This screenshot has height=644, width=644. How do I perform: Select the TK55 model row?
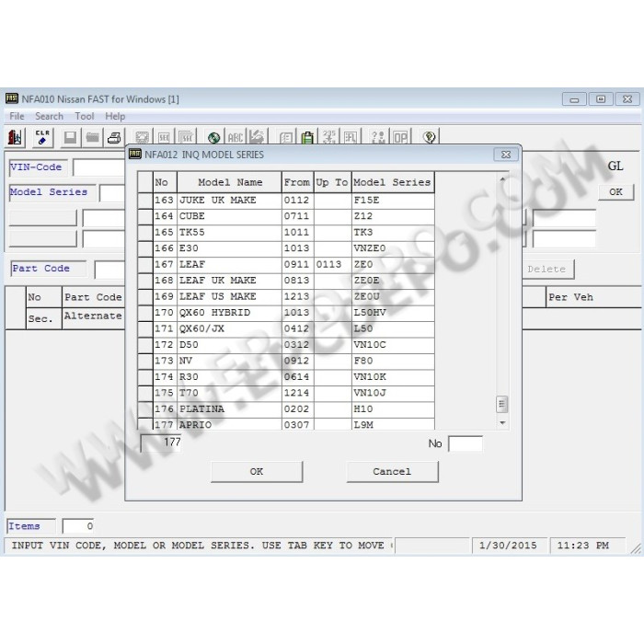click(x=286, y=233)
